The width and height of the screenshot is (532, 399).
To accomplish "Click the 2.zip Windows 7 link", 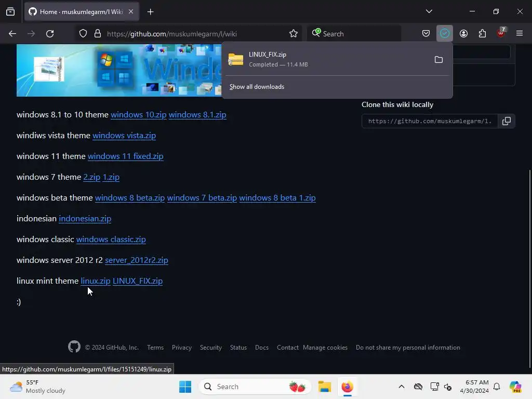I will pos(91,177).
